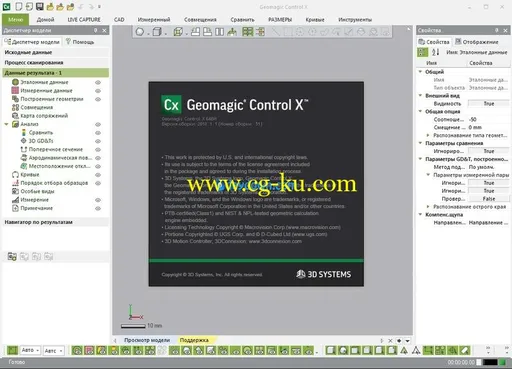The image size is (512, 369).
Task: Collapse the Компенс.щупа property group
Action: point(420,214)
